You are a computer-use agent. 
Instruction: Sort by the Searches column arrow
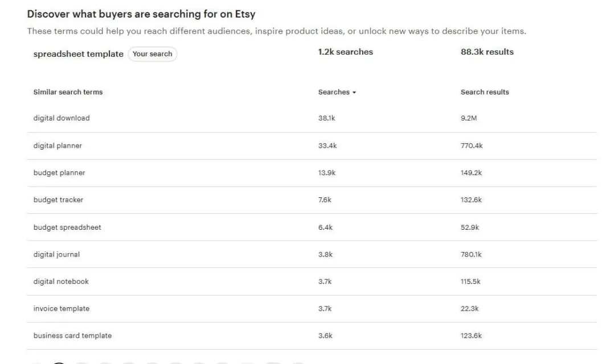pyautogui.click(x=354, y=93)
